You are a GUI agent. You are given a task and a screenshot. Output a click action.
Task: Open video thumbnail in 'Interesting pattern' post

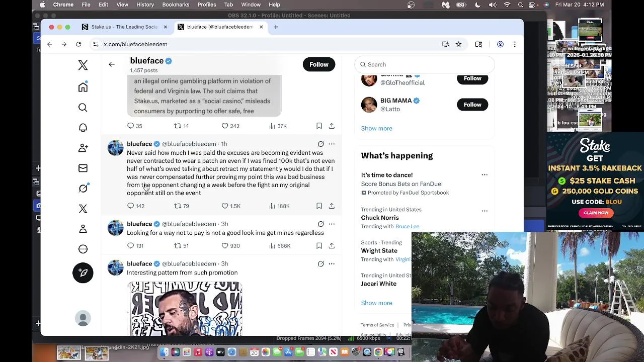[185, 308]
